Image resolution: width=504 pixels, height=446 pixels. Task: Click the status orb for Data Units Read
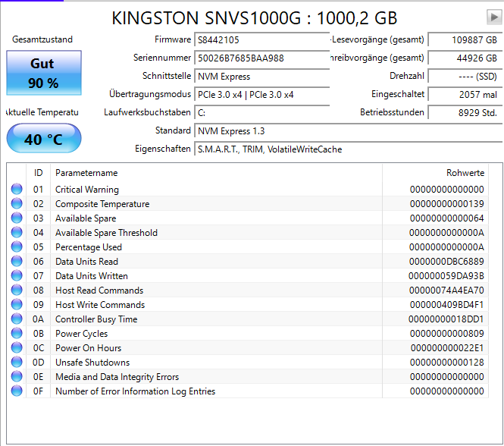click(17, 261)
